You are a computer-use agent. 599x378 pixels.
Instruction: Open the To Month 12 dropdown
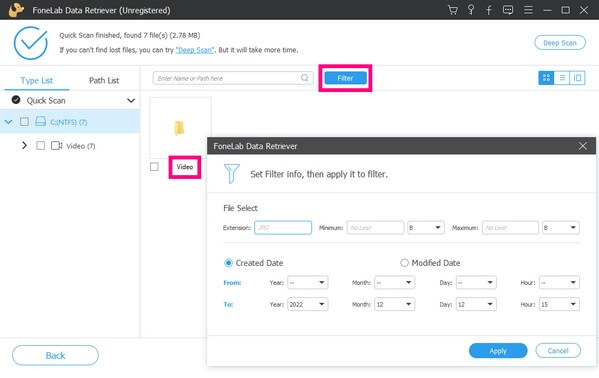(394, 305)
